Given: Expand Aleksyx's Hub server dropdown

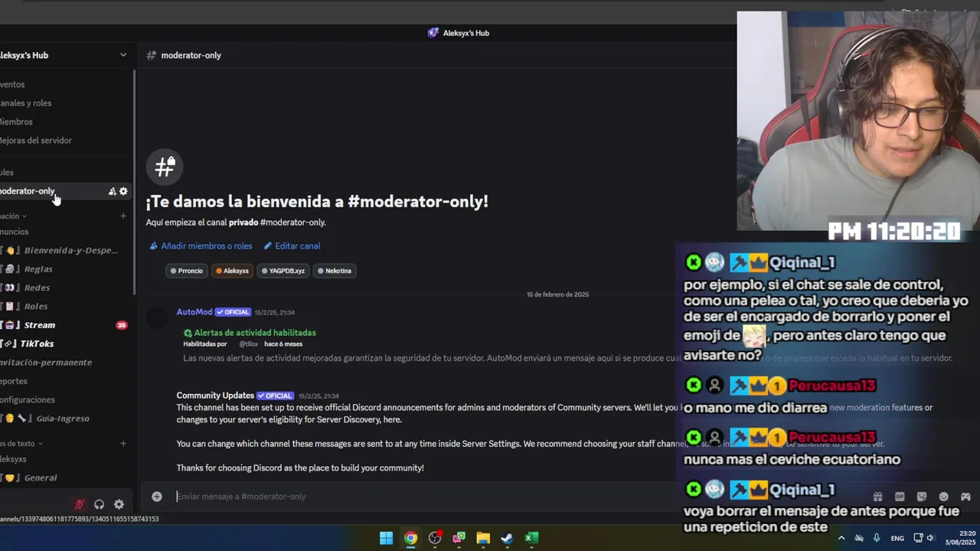Looking at the screenshot, I should pos(122,55).
